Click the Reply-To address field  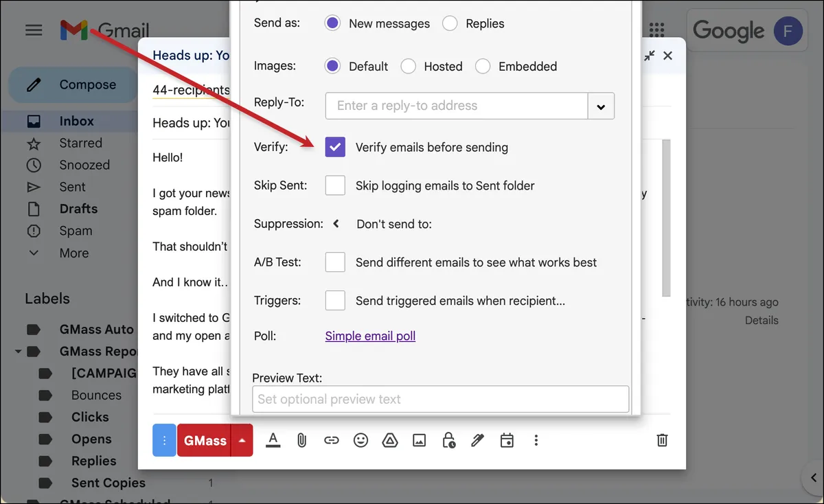(x=457, y=106)
